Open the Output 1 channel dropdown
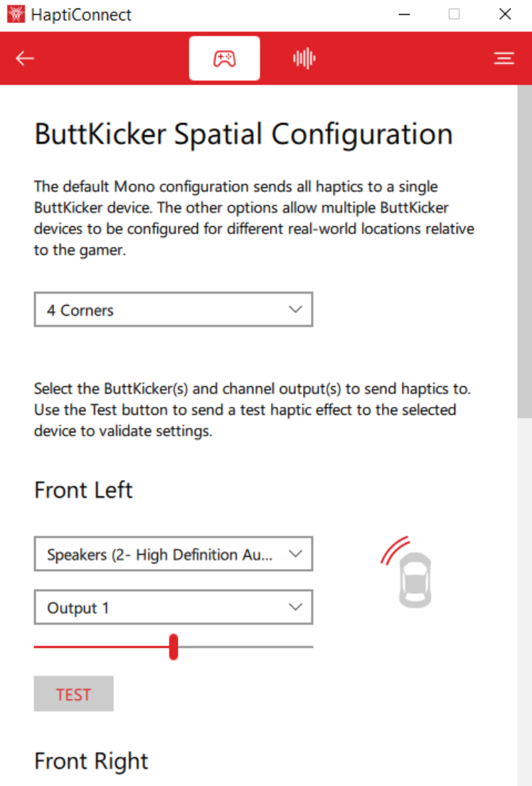Viewport: 532px width, 786px height. pyautogui.click(x=174, y=607)
